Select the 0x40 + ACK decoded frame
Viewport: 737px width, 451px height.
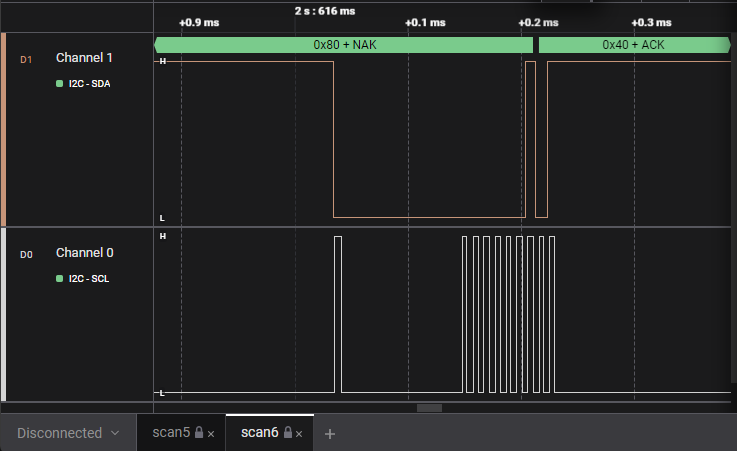coord(633,45)
